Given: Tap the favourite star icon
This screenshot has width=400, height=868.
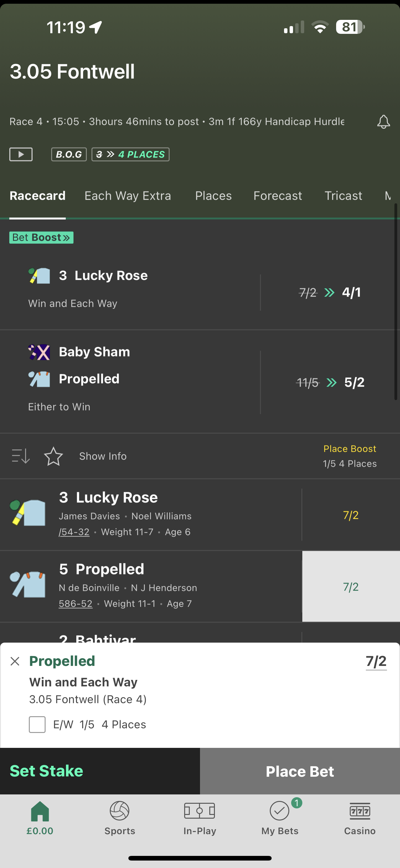Looking at the screenshot, I should pos(54,456).
